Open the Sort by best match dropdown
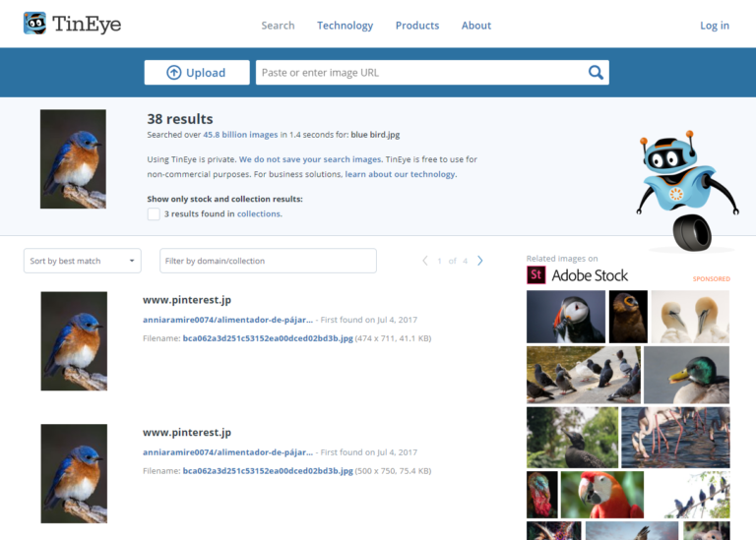 [82, 261]
